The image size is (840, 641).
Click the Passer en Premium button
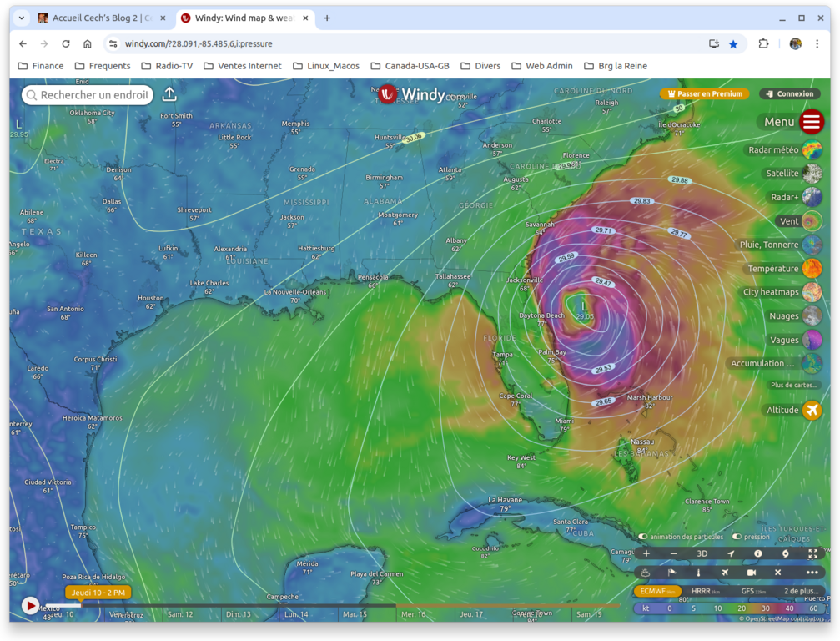coord(705,94)
